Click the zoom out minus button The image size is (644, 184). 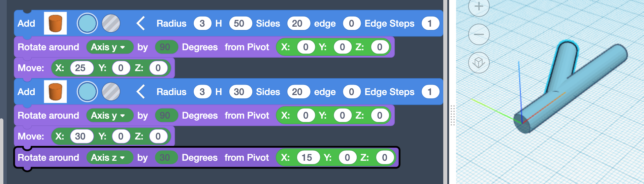(479, 34)
